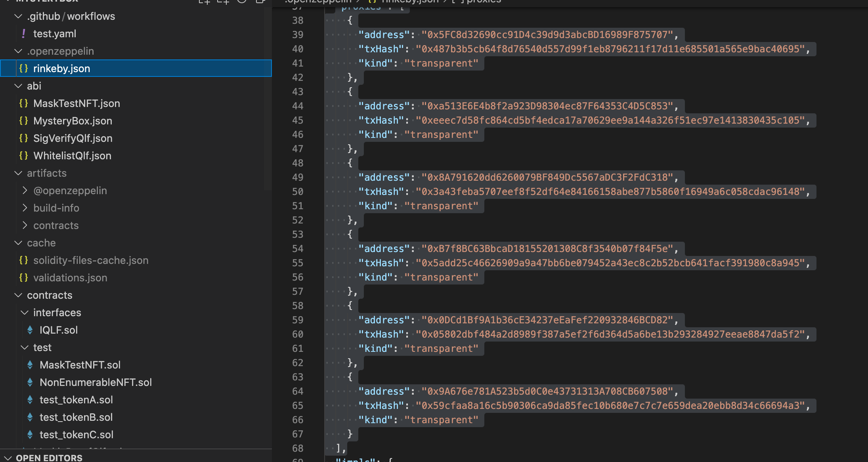Click the YAML exclamation icon for test.yaml

(23, 34)
